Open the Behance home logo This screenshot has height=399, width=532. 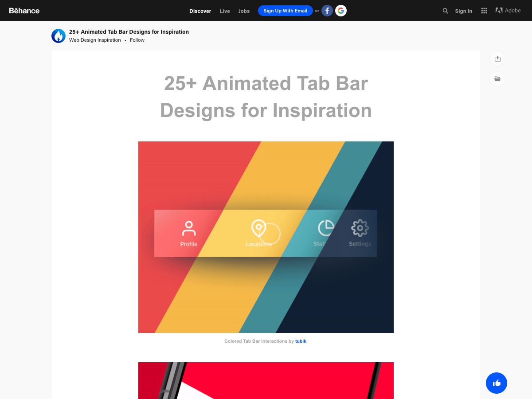coord(24,11)
